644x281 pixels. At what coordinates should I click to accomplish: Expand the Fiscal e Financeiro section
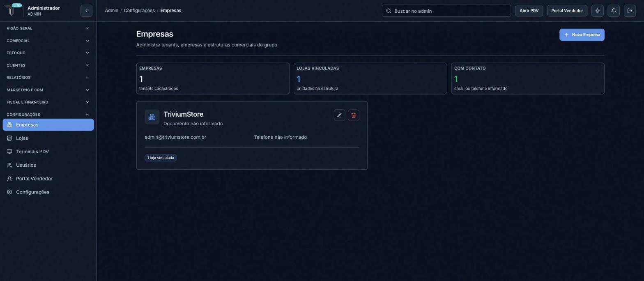point(48,102)
